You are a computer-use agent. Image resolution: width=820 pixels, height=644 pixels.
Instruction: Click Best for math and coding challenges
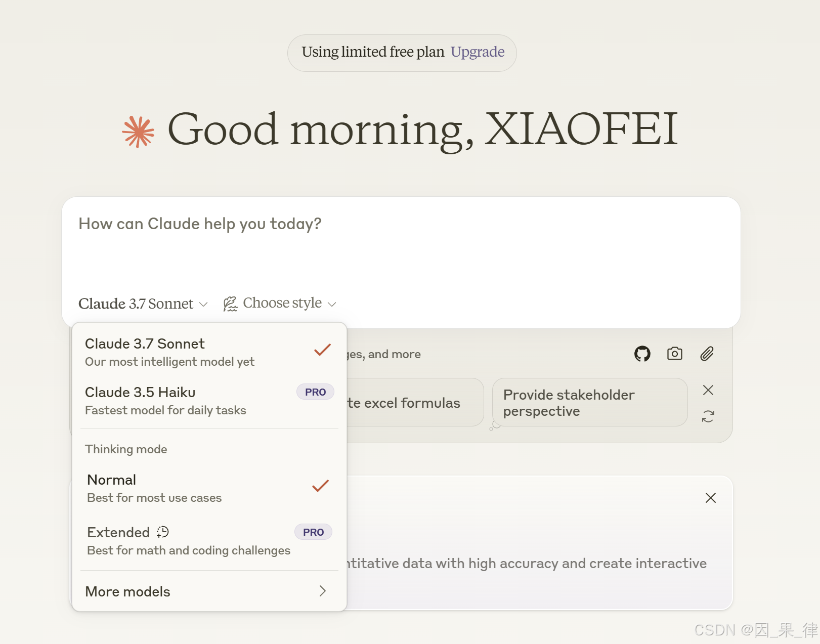(x=189, y=550)
